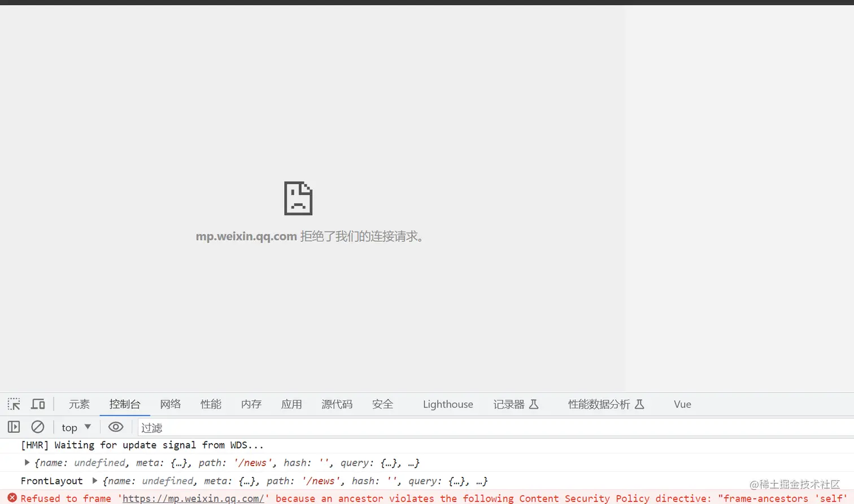Open the Vue devtools tab
This screenshot has height=504, width=854.
tap(682, 404)
